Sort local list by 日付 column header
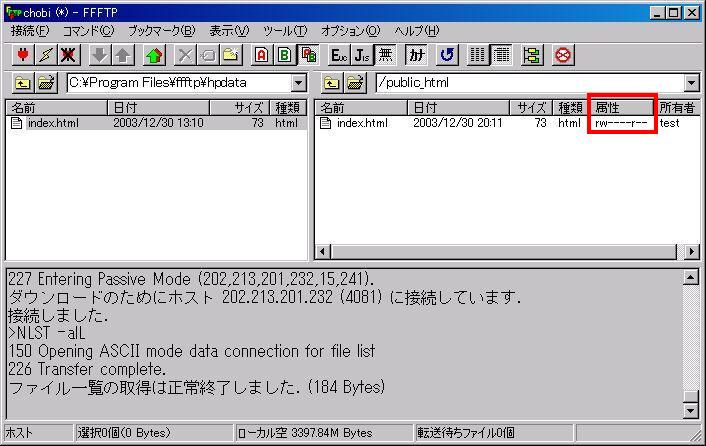The height and width of the screenshot is (446, 706). (157, 107)
